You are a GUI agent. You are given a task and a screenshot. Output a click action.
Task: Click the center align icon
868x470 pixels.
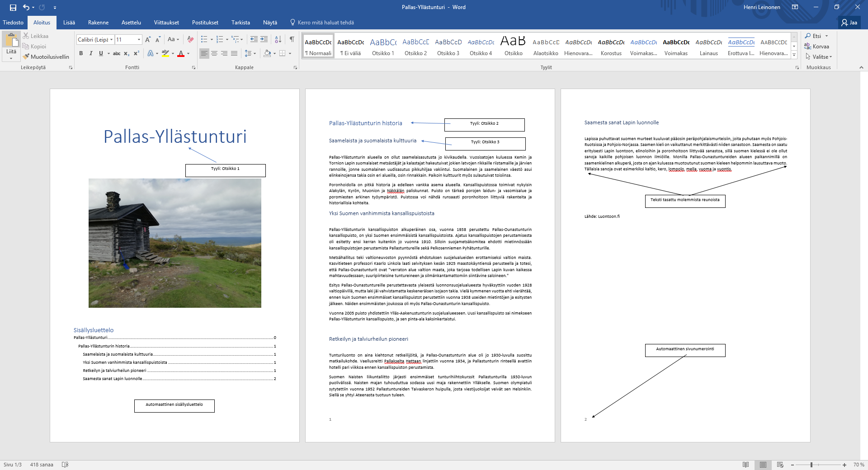pyautogui.click(x=214, y=53)
